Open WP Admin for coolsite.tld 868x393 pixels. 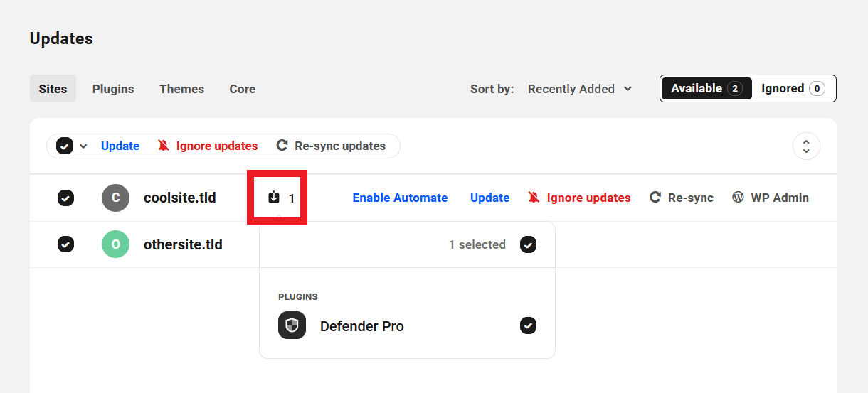pyautogui.click(x=771, y=198)
